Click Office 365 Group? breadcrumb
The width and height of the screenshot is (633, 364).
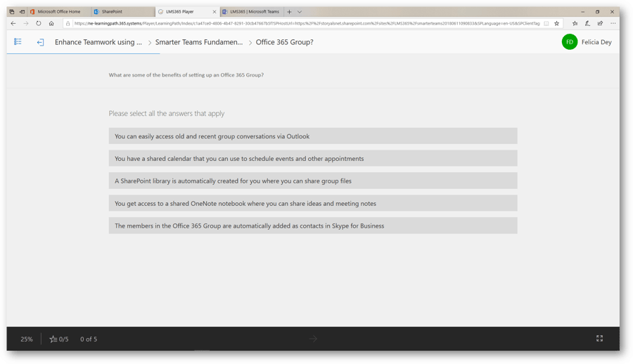[x=285, y=42]
